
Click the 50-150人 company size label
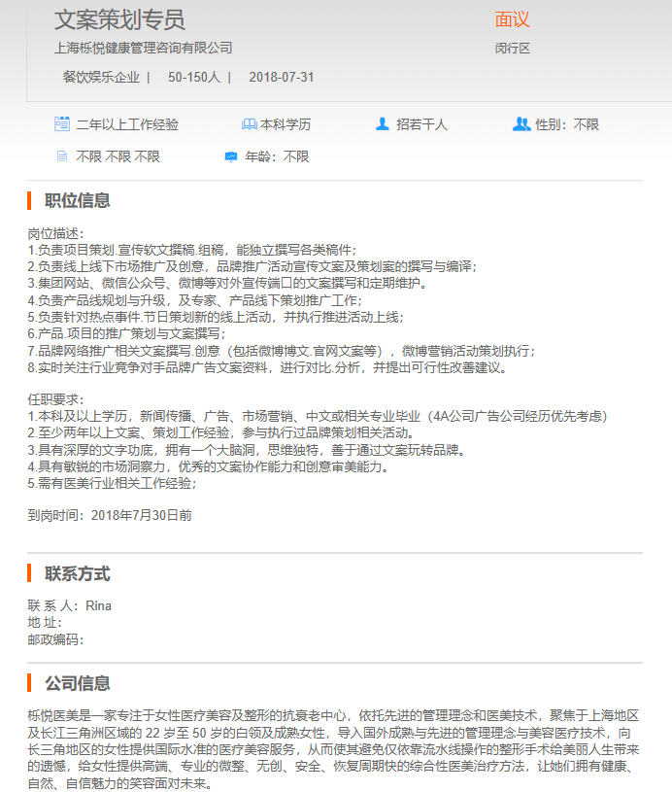(194, 77)
